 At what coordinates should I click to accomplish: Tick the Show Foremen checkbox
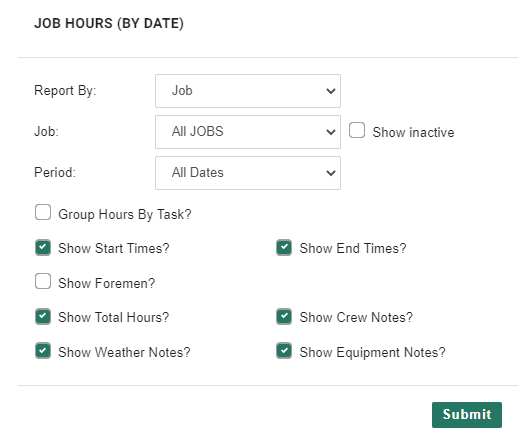[x=43, y=281]
